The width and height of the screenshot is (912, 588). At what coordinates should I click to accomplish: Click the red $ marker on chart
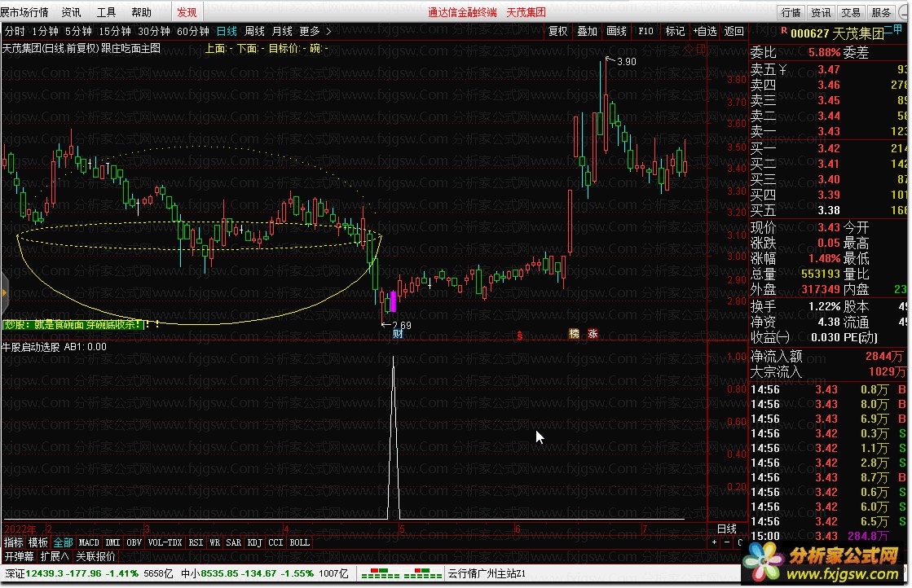(519, 336)
